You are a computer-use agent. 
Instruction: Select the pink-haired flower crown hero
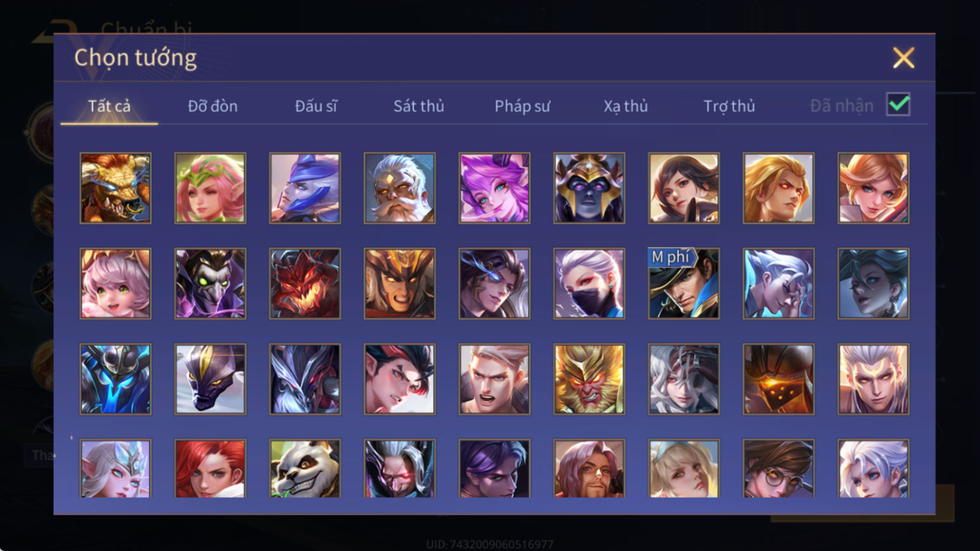tap(210, 188)
